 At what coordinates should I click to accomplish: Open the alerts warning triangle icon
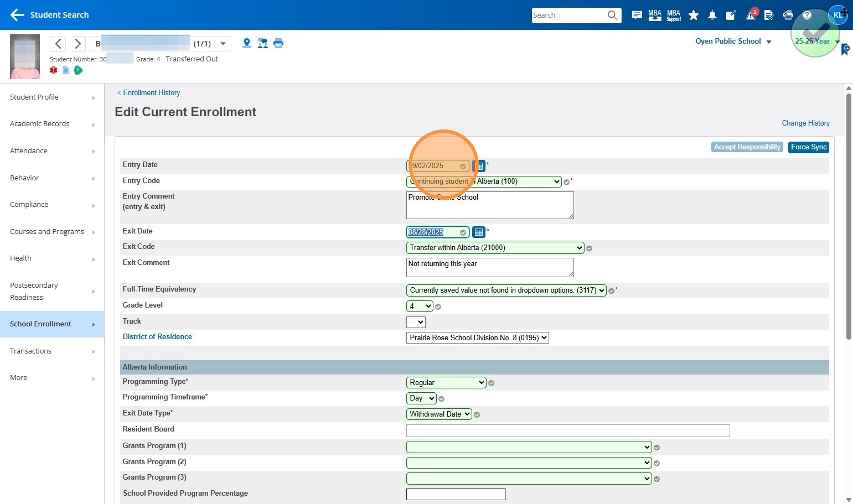[x=751, y=15]
